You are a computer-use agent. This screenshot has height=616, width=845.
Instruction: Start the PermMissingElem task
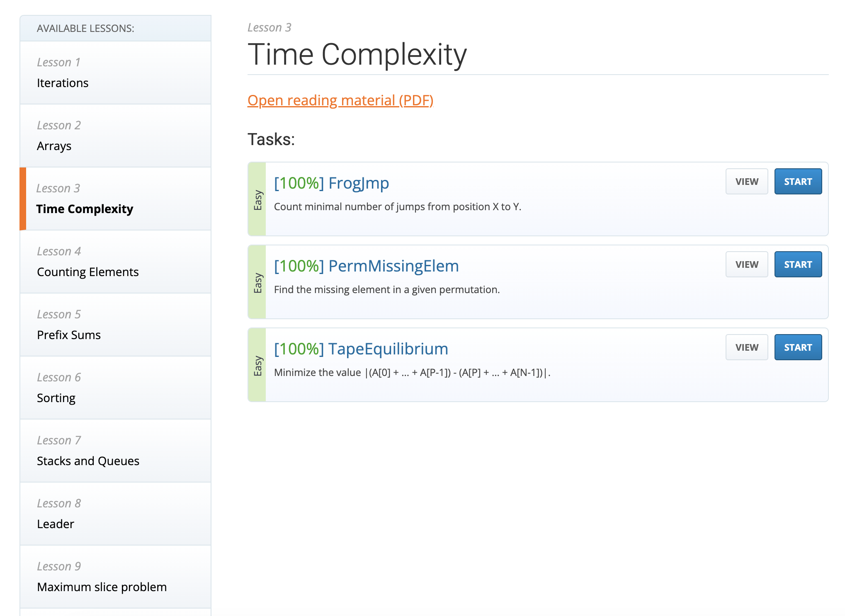click(798, 264)
